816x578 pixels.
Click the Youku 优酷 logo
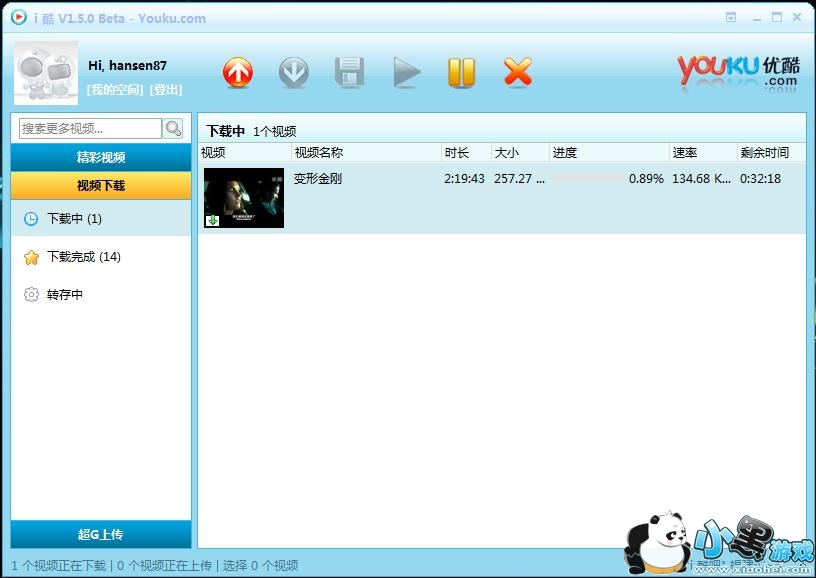tap(738, 73)
